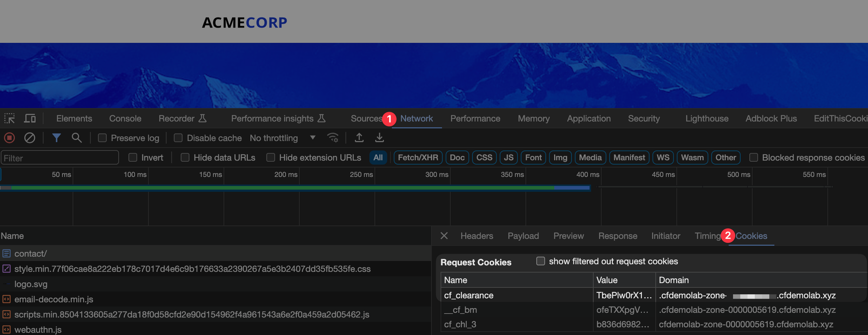Select the style.min CSS request row

click(215, 269)
